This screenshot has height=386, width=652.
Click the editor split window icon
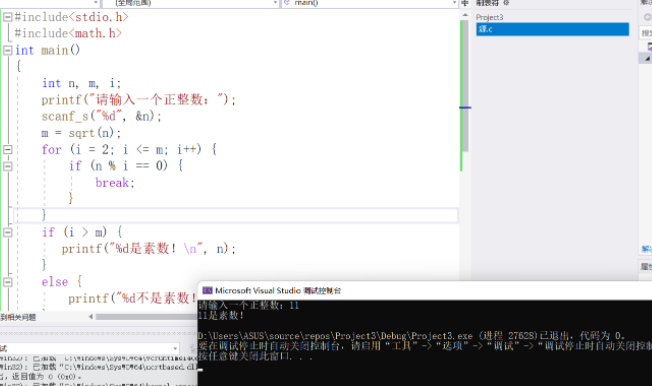click(465, 3)
